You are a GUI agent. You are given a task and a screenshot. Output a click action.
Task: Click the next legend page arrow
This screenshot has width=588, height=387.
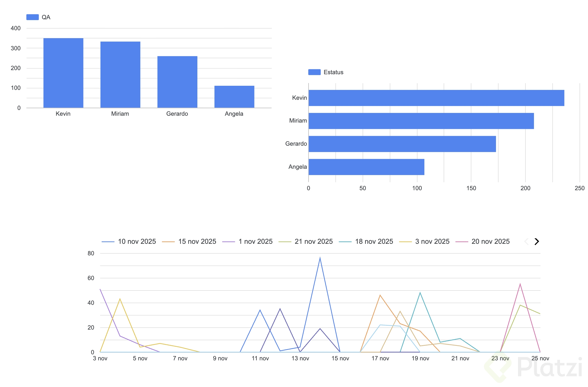tap(537, 242)
